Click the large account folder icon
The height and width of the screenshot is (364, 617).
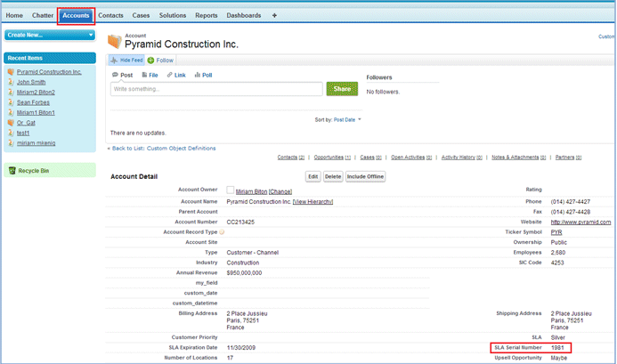(x=115, y=41)
